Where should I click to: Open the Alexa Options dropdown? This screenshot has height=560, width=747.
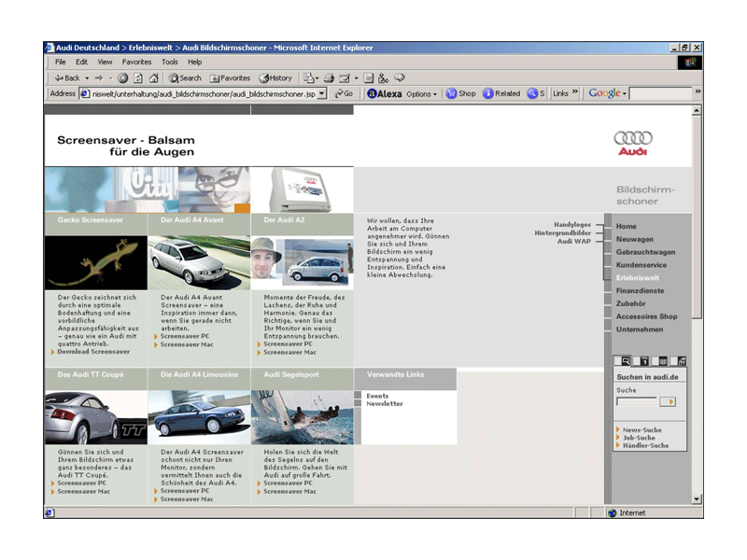click(422, 94)
